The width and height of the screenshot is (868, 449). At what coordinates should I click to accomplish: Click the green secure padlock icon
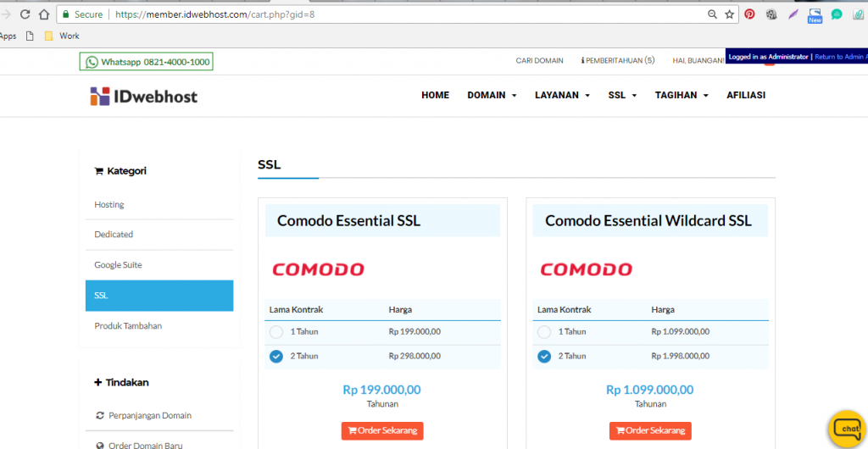(x=66, y=14)
